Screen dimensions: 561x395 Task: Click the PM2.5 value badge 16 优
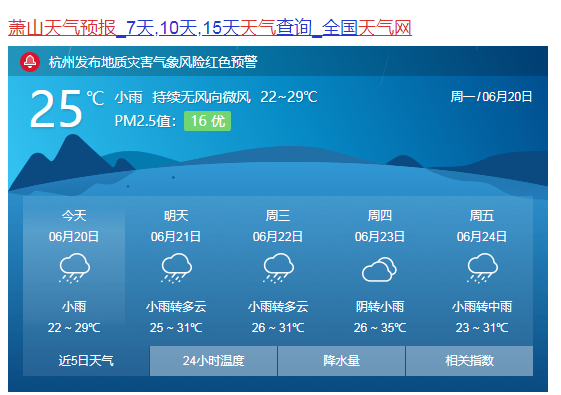coord(207,121)
